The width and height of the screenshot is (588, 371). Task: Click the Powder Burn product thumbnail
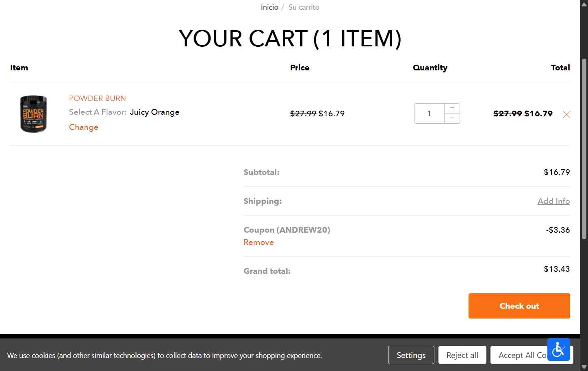pyautogui.click(x=34, y=114)
